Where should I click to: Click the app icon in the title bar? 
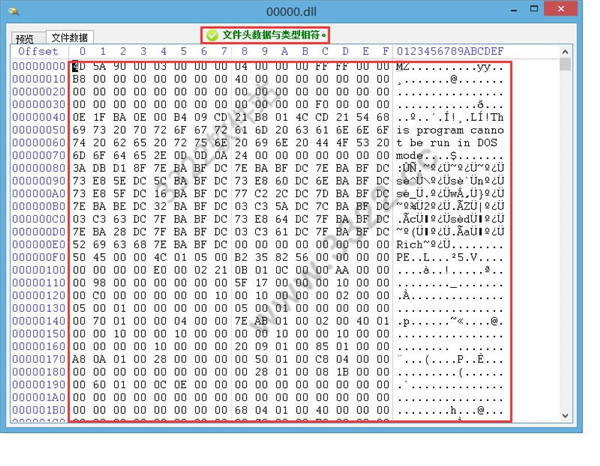click(x=14, y=11)
